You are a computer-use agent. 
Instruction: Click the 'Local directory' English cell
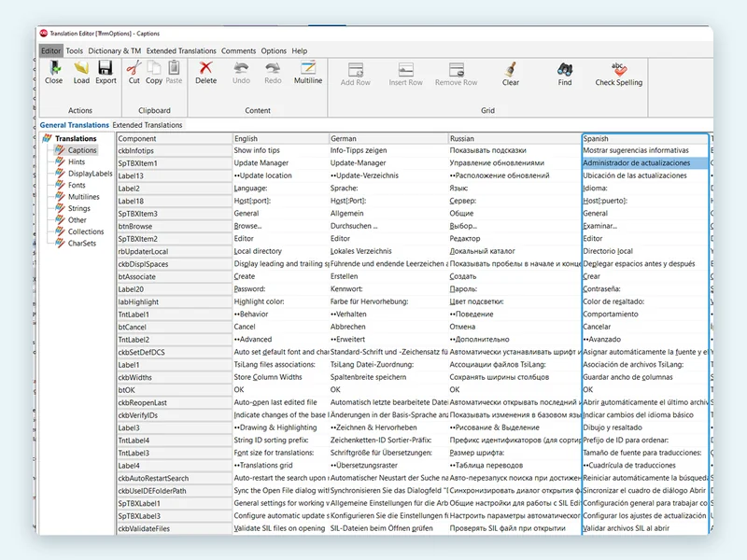pyautogui.click(x=281, y=251)
